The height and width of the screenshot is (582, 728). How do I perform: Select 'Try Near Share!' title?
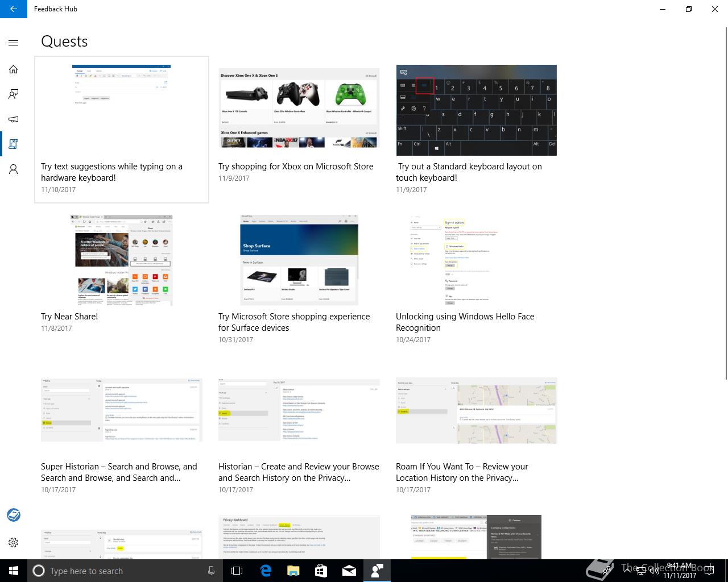(x=69, y=317)
